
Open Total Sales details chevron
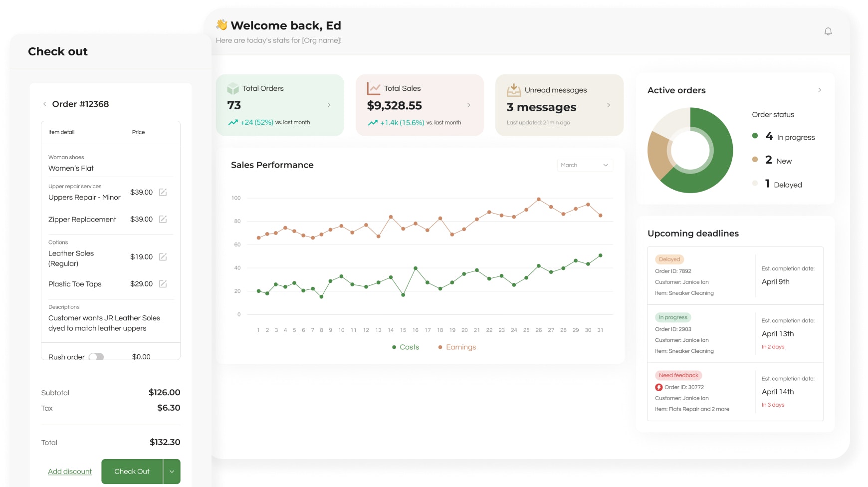tap(468, 105)
